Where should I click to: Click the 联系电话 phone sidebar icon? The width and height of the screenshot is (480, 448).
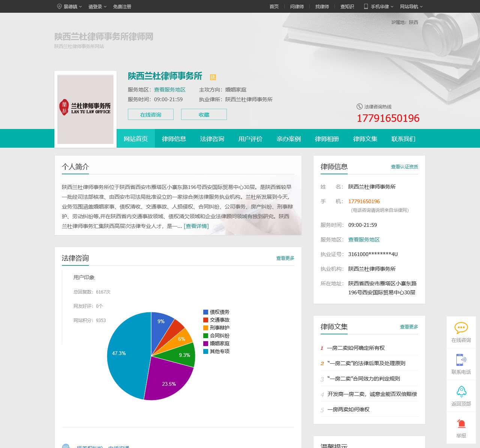point(461,360)
